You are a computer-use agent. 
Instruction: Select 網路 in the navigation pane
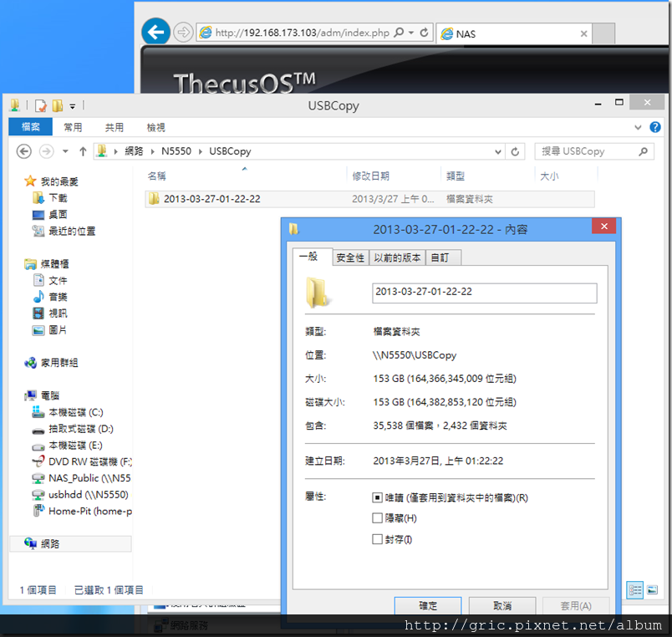coord(70,544)
